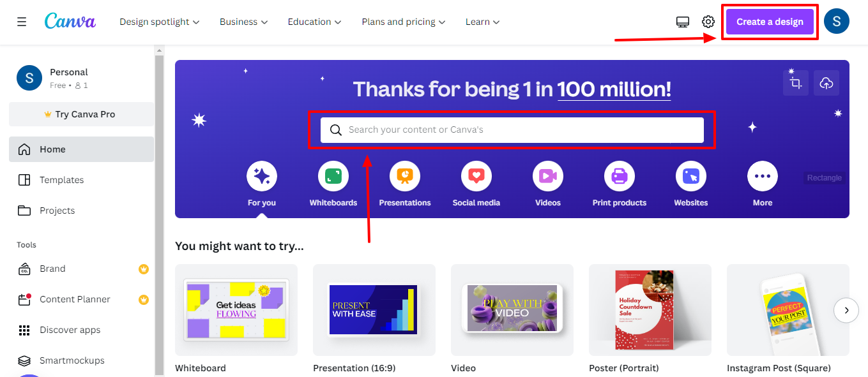Open Brand in the Tools section

[82, 269]
